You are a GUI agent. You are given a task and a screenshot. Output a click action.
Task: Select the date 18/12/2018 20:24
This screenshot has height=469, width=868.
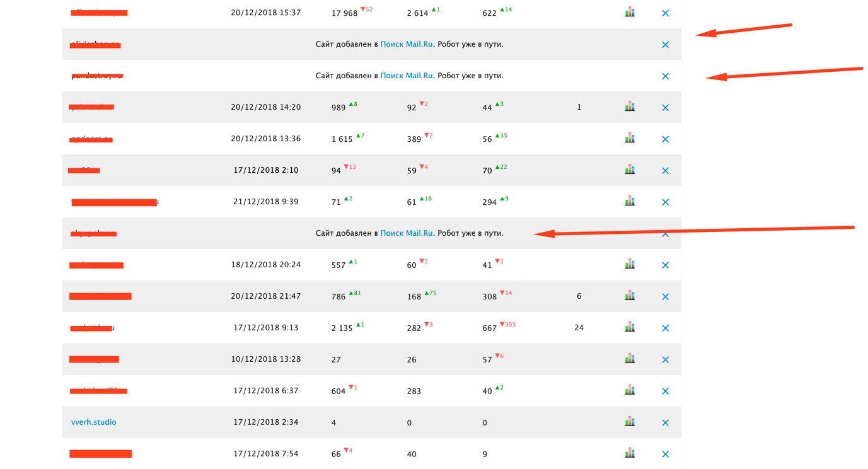point(265,265)
